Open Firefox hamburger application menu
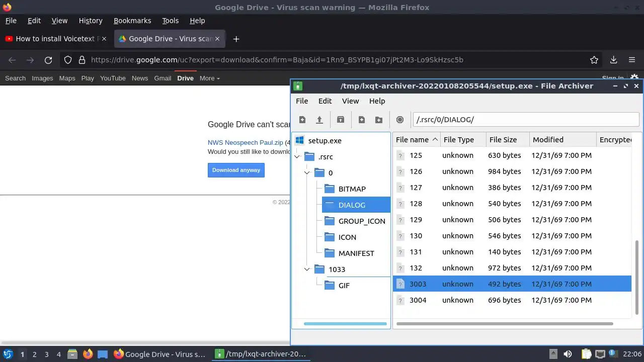The width and height of the screenshot is (644, 362). (632, 60)
